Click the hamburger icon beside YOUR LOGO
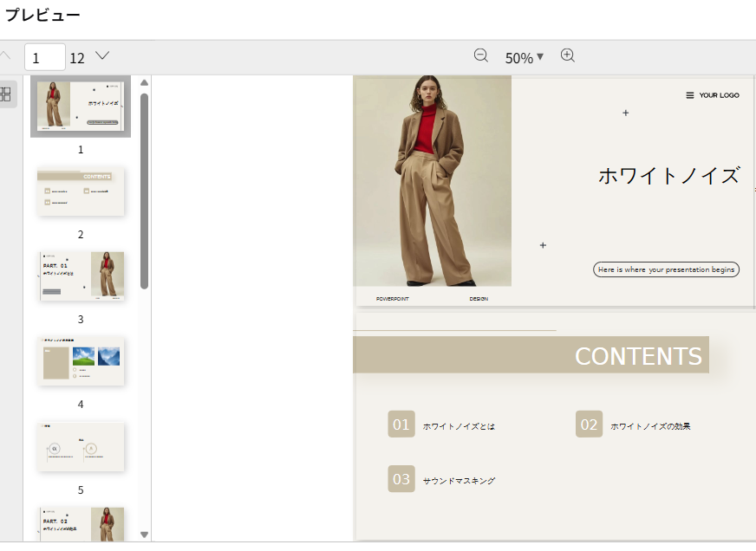The image size is (756, 551). coord(690,95)
